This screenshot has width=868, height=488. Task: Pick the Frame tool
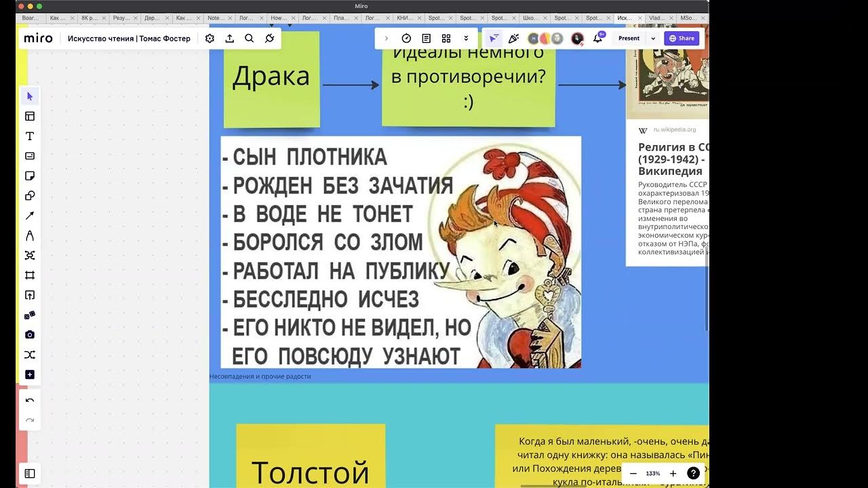click(30, 275)
